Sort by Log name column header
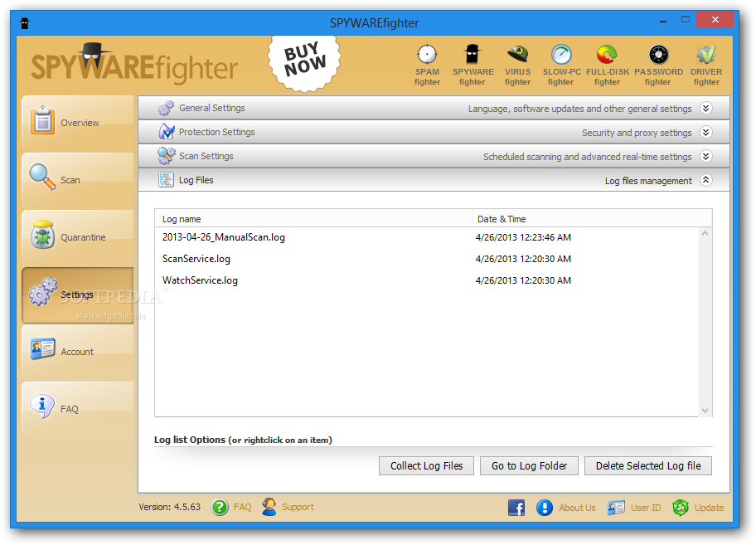 313,219
